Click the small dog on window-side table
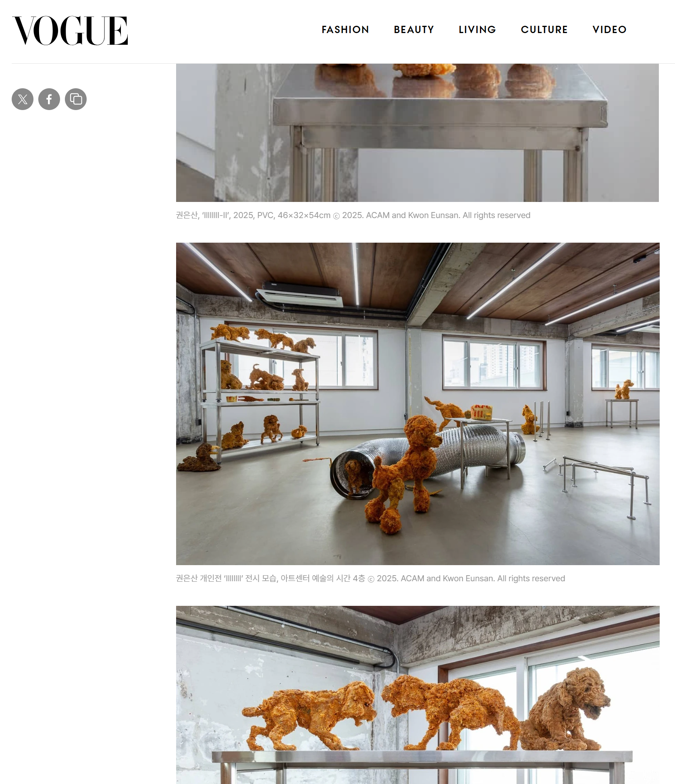Screen dimensions: 675x784 624,389
